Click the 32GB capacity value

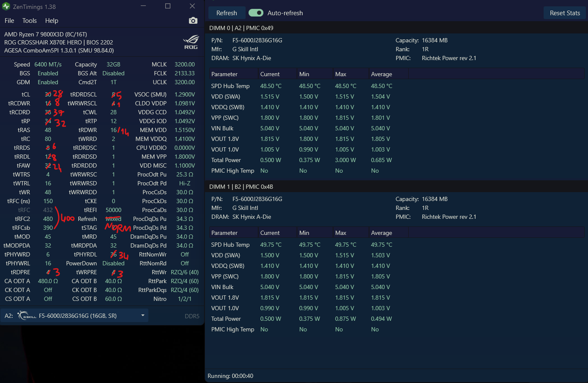click(113, 64)
